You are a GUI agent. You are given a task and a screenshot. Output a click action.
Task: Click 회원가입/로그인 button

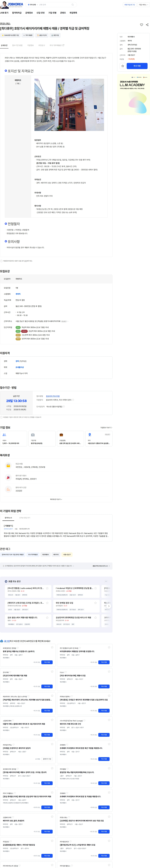(129, 5)
